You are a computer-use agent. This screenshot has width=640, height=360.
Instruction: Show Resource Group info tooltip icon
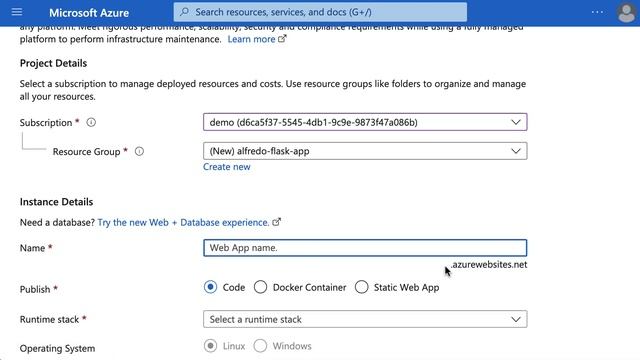tap(139, 151)
